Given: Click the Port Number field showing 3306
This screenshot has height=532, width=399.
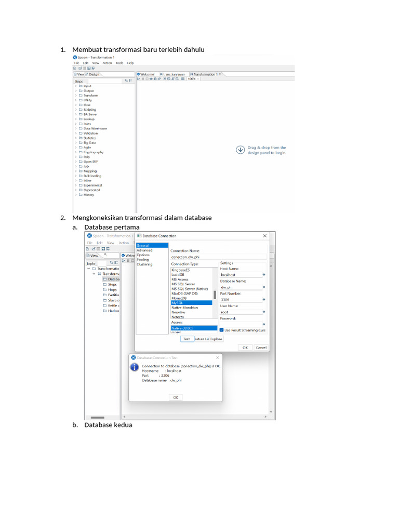Looking at the screenshot, I should pyautogui.click(x=241, y=300).
